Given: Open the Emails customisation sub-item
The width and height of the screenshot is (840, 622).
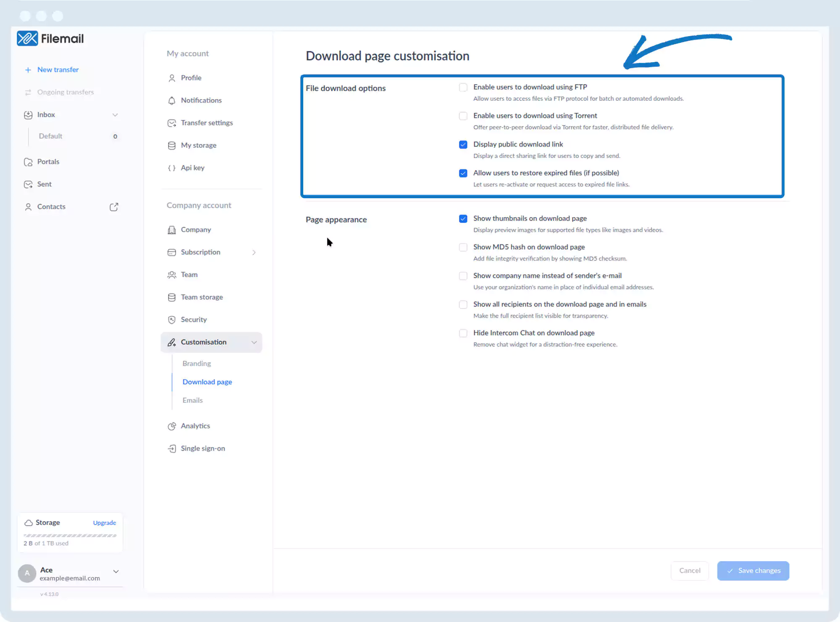Looking at the screenshot, I should tap(192, 400).
